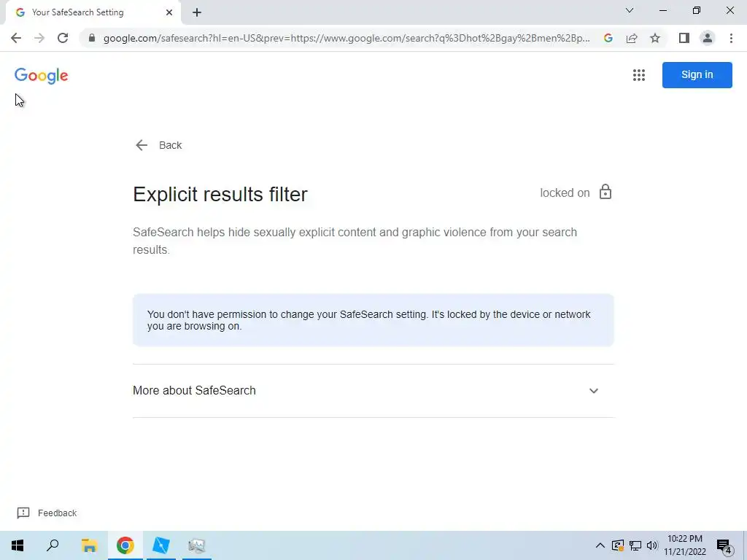This screenshot has height=560, width=747.
Task: Click the Google logo
Action: pyautogui.click(x=42, y=75)
